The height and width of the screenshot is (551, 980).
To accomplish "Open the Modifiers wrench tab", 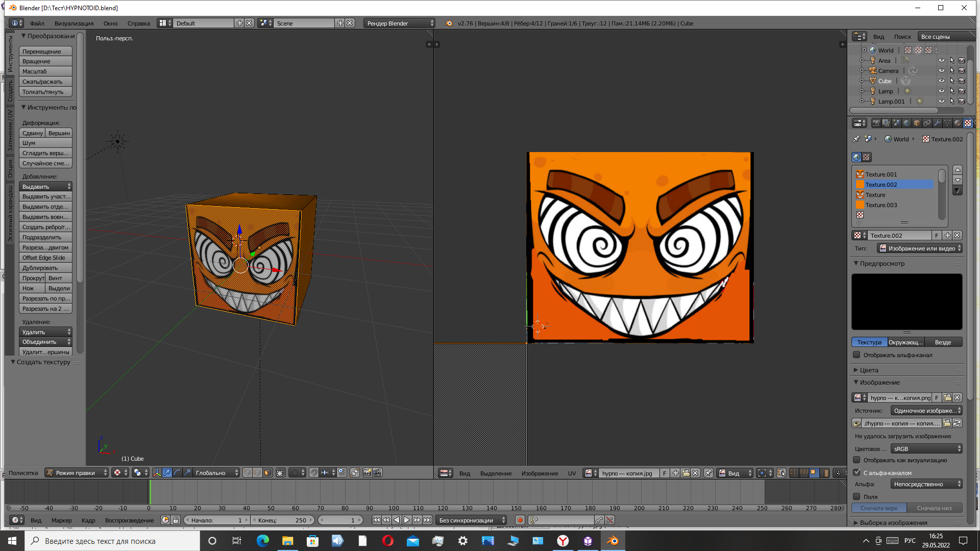I will tap(937, 123).
